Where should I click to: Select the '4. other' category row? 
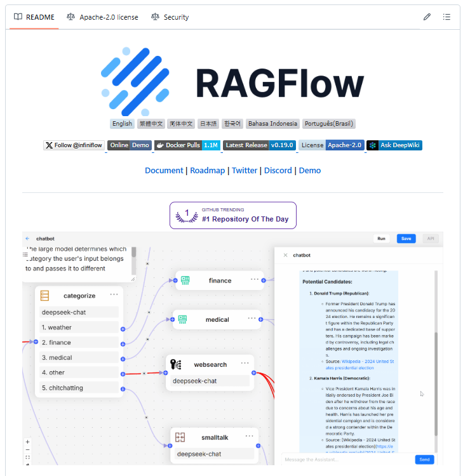coord(79,373)
